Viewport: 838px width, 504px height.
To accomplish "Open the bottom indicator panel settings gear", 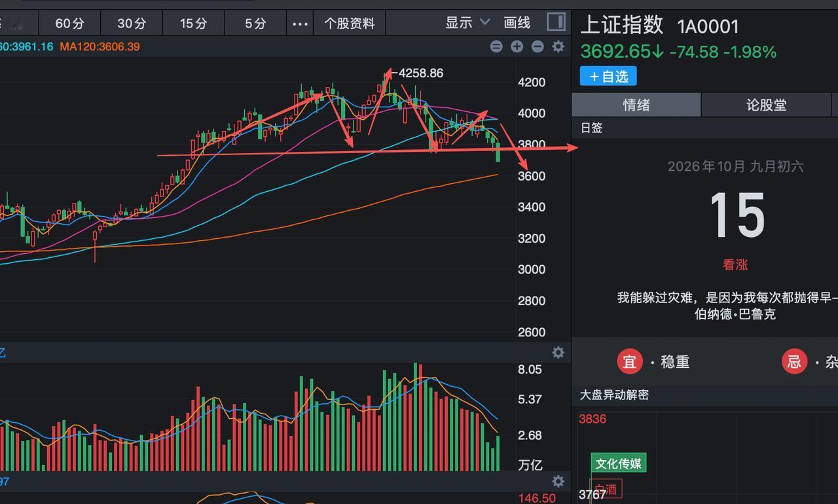I will [x=558, y=482].
